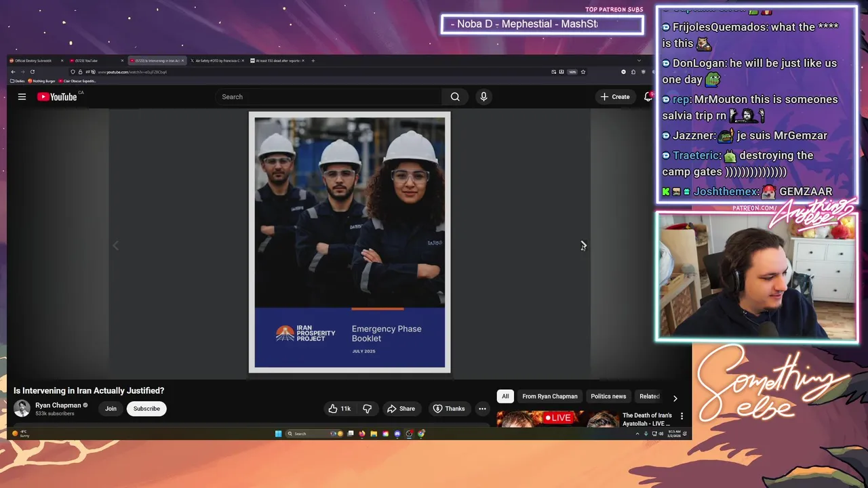868x488 pixels.
Task: Switch to the (5723) YouTube tab
Action: pos(97,60)
